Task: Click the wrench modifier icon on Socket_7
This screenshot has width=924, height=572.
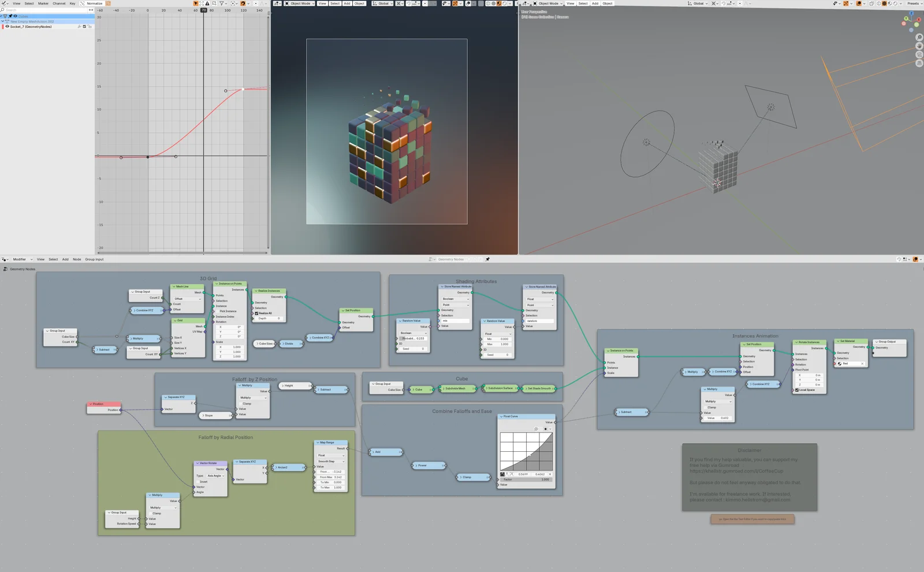Action: [79, 27]
